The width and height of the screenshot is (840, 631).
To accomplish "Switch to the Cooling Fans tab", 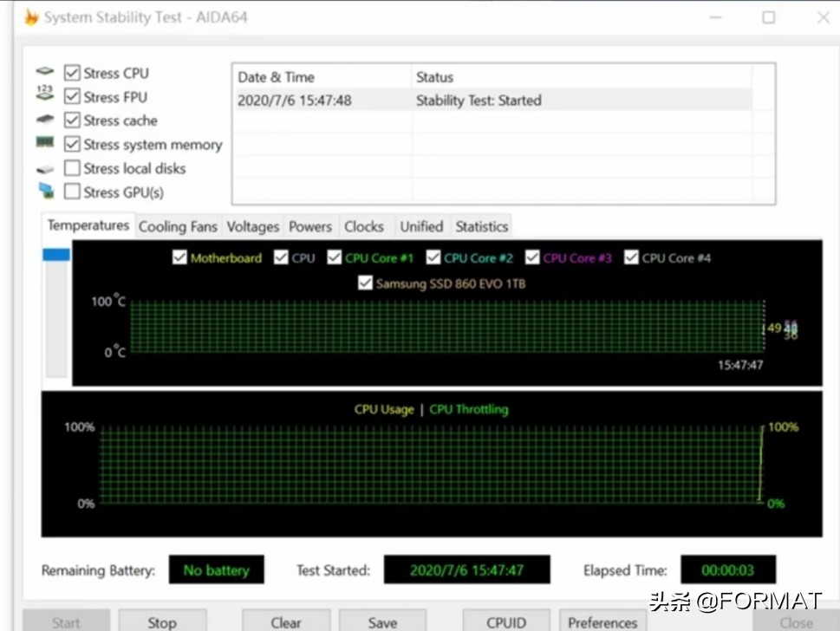I will pyautogui.click(x=178, y=226).
